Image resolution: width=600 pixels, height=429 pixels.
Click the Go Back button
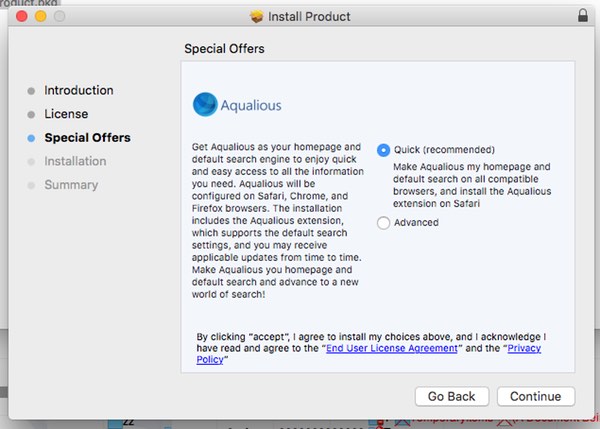tap(452, 396)
